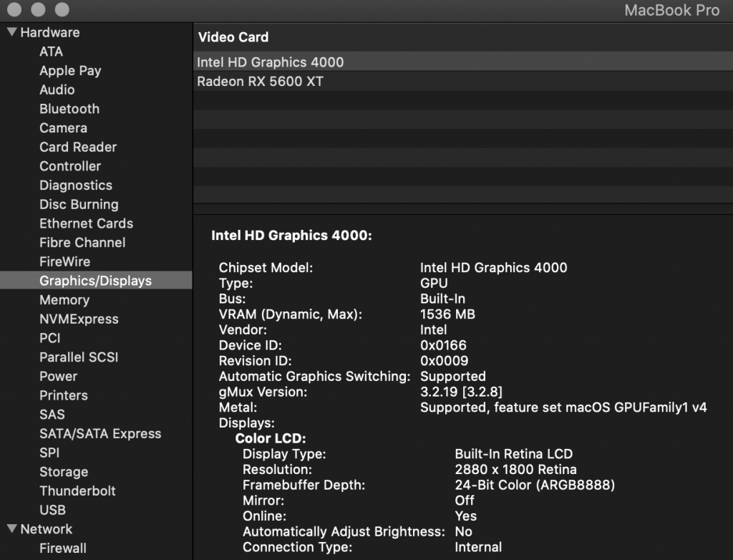The height and width of the screenshot is (560, 733).
Task: Open NVMExpress information
Action: pos(79,319)
